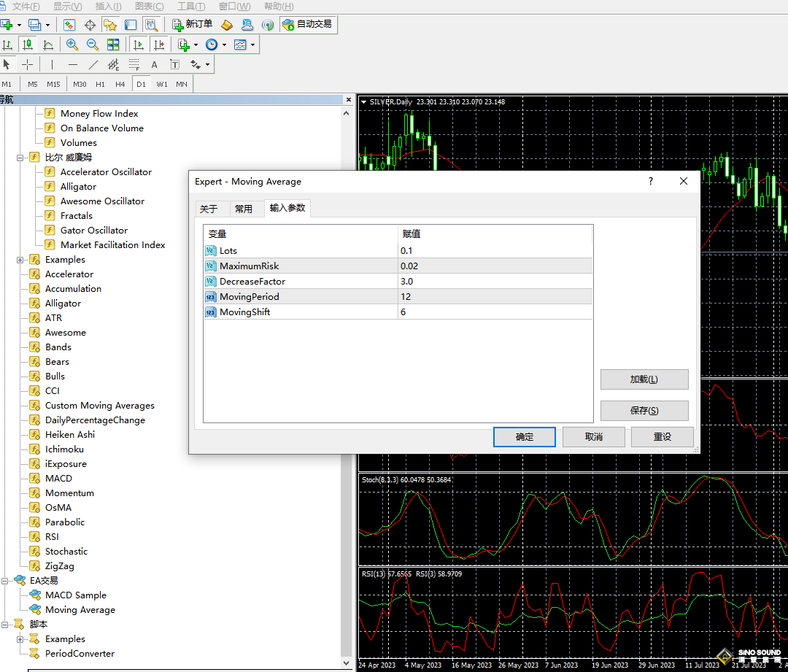Collapse the 比尔 威廉姆 tree node
The image size is (788, 672).
coord(20,158)
